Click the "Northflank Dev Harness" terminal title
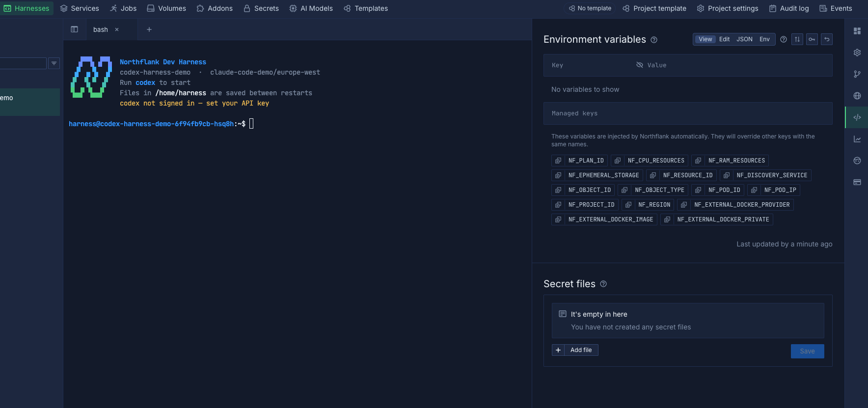The image size is (868, 408). coord(163,62)
